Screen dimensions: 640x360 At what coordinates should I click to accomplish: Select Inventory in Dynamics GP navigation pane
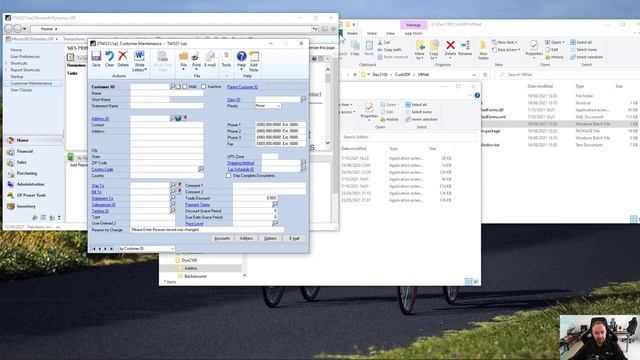coord(26,207)
